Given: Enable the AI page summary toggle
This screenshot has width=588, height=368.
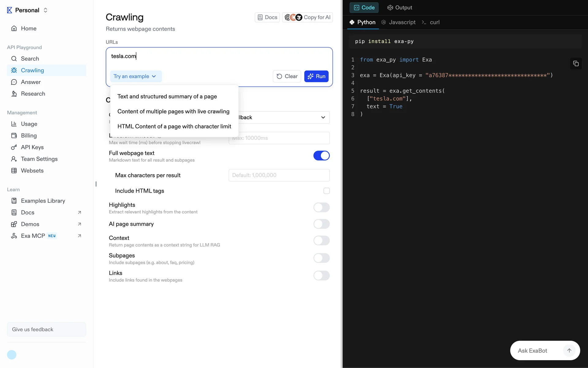Looking at the screenshot, I should tap(321, 224).
